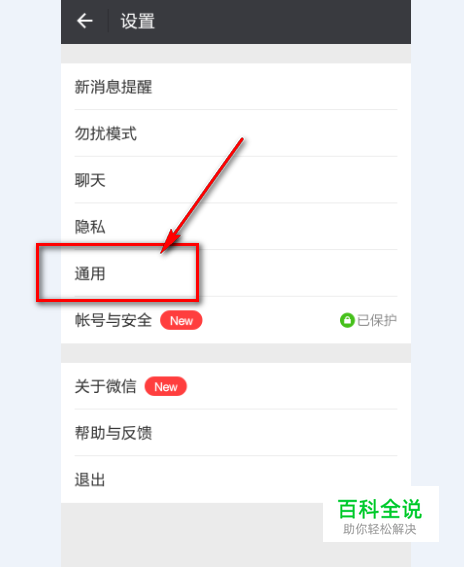Tap the back arrow icon
The width and height of the screenshot is (464, 567).
tap(85, 21)
